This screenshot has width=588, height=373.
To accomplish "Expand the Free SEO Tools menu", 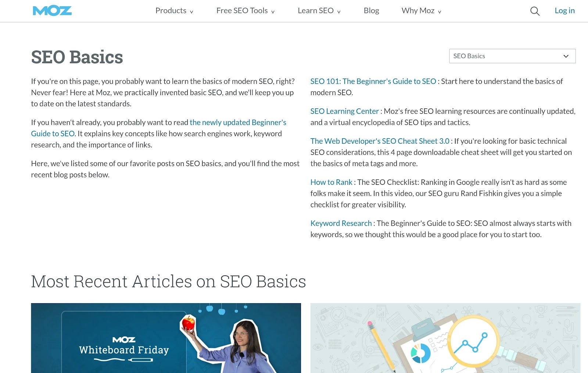I will click(245, 11).
